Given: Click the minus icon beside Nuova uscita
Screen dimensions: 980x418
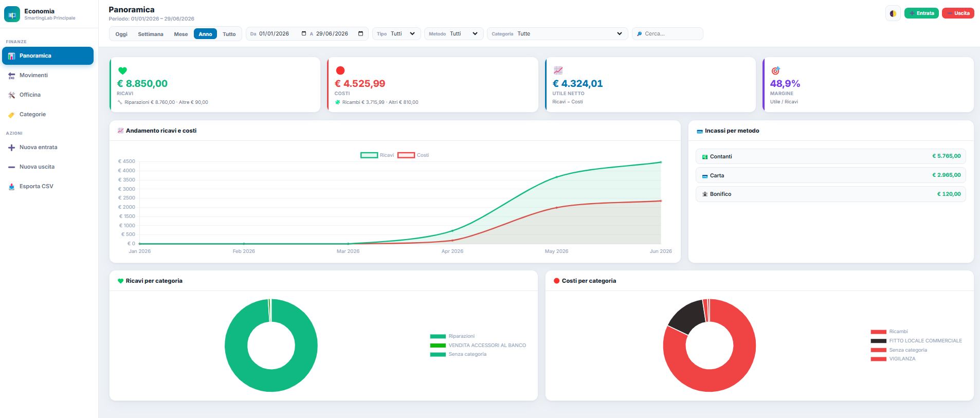Looking at the screenshot, I should coord(11,167).
